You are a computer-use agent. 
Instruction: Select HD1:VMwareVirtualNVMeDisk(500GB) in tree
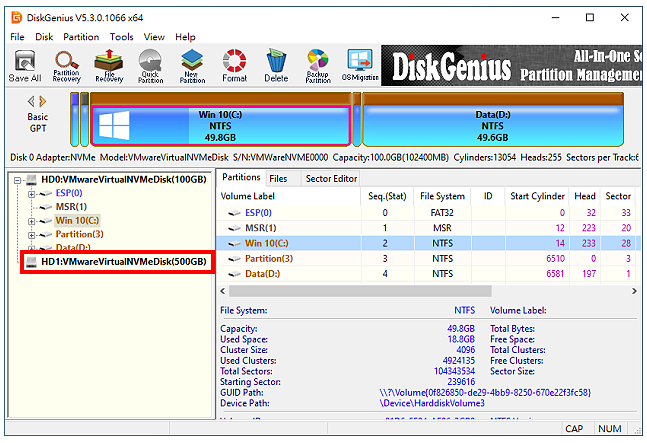click(x=124, y=262)
